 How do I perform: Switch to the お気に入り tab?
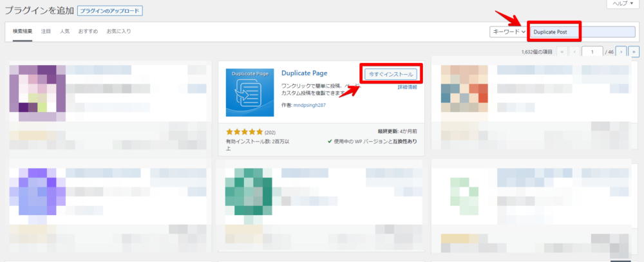coord(118,31)
